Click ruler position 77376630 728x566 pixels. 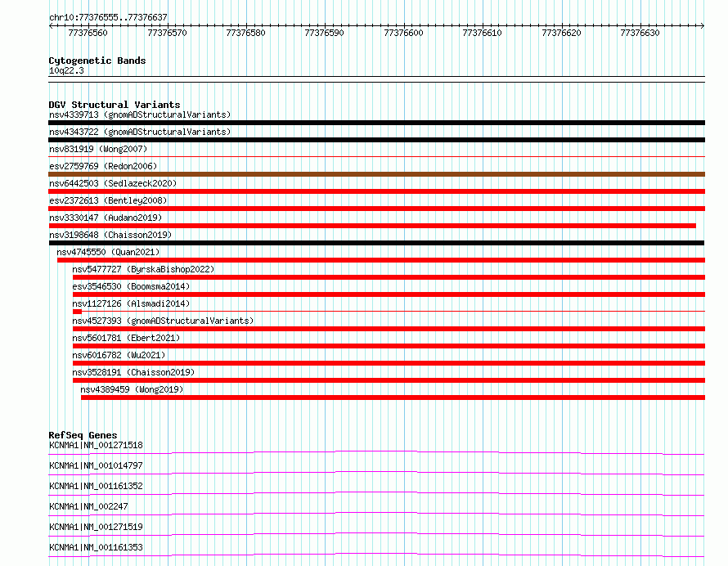pos(640,33)
